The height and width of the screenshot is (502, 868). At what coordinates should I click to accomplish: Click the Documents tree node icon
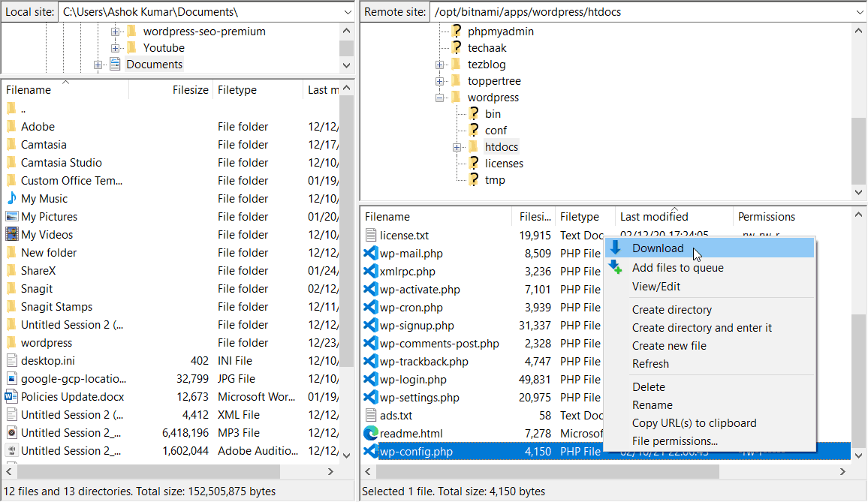pyautogui.click(x=115, y=65)
